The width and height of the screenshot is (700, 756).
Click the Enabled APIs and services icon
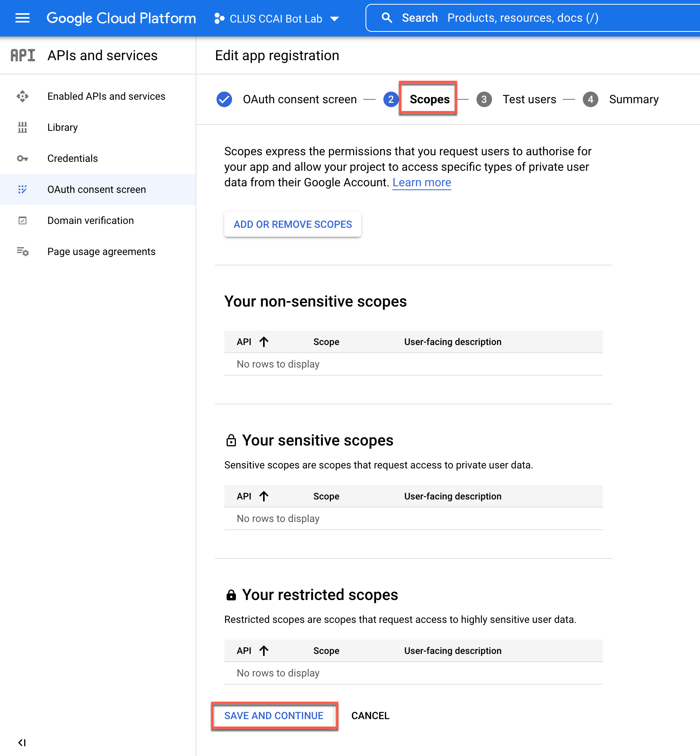click(23, 96)
